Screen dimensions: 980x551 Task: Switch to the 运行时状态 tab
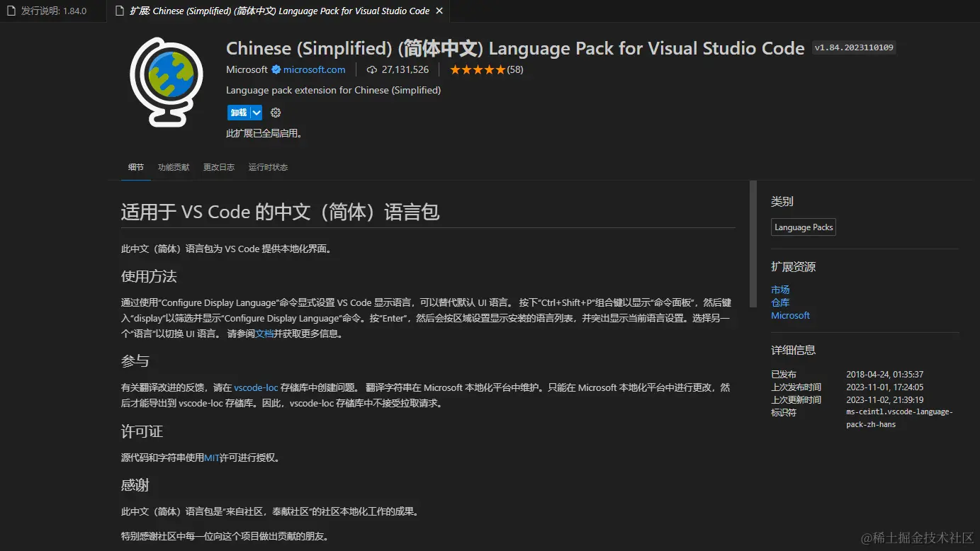click(268, 167)
